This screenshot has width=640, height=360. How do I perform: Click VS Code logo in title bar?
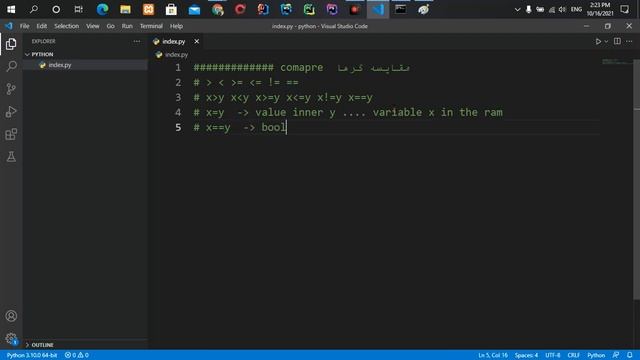pyautogui.click(x=9, y=26)
